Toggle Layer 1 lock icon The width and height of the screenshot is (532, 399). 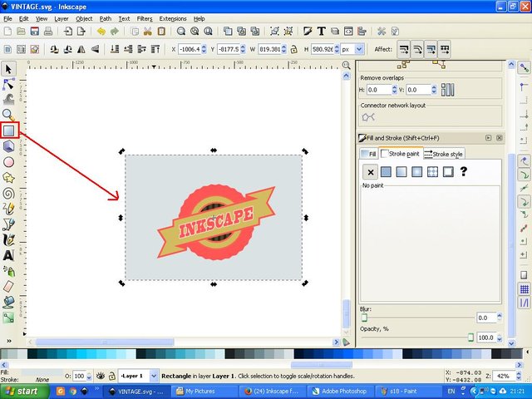111,376
